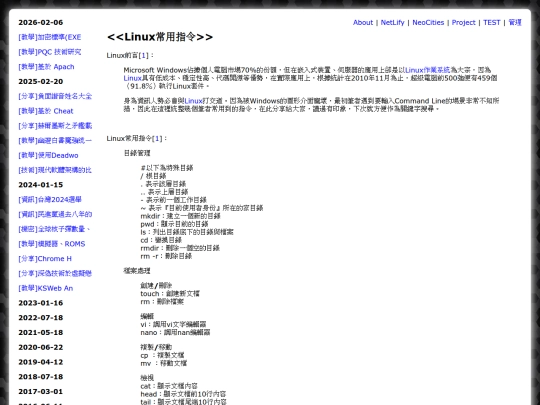This screenshot has height=405, width=540.
Task: Click the rm -r command line
Action: 166,256
